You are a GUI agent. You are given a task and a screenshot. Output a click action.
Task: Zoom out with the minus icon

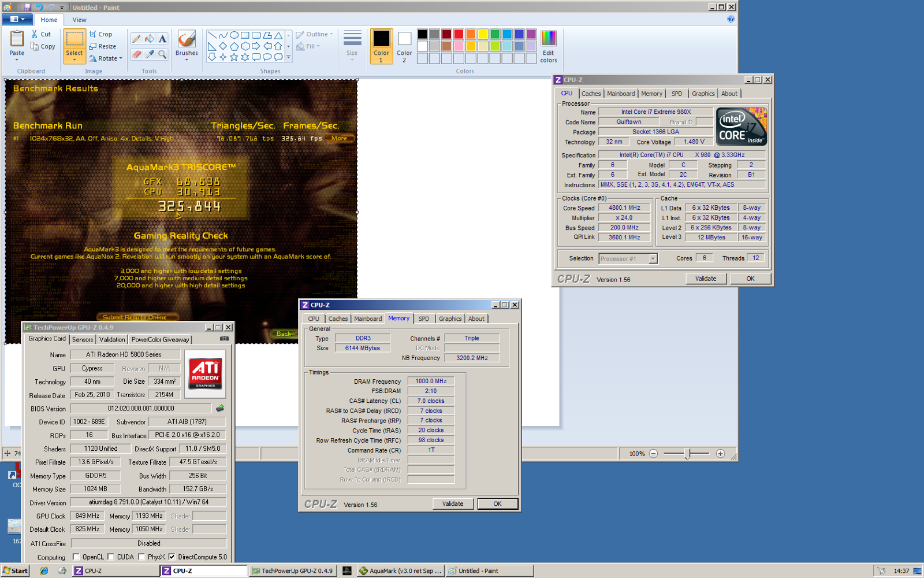(x=654, y=454)
